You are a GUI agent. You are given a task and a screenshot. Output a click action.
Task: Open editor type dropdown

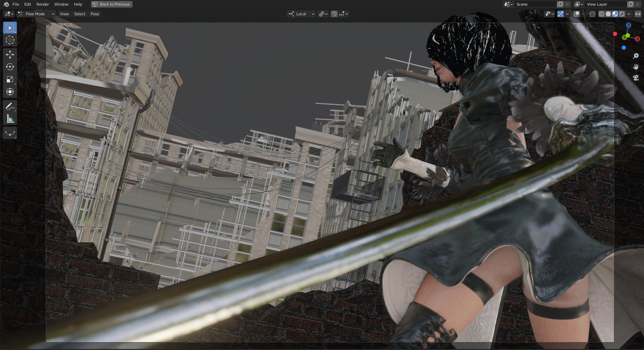[9, 14]
